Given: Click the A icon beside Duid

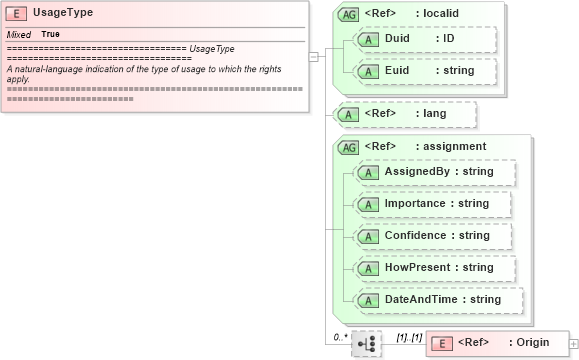Looking at the screenshot, I should click(368, 40).
